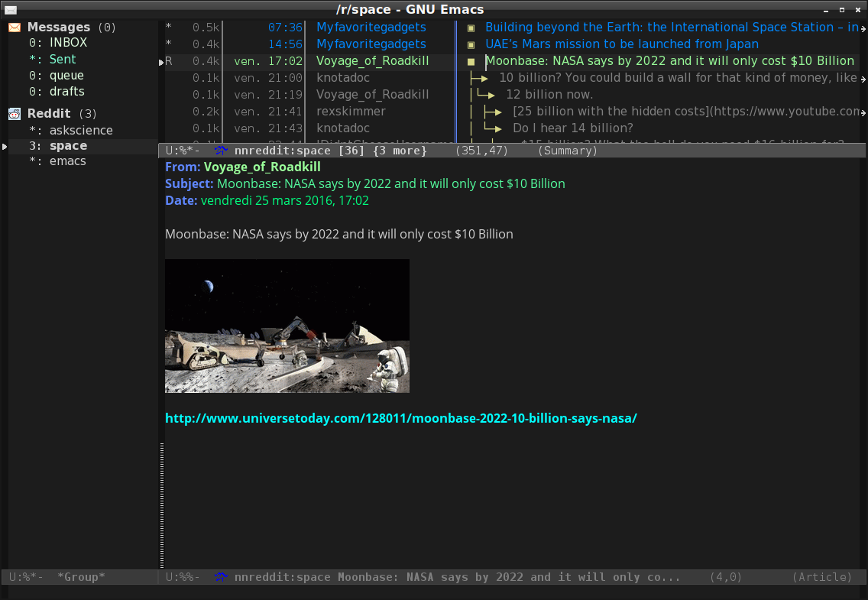Viewport: 868px width, 600px height.
Task: Click author Voyage_of_Roadkill on the 21:19 row
Action: click(x=373, y=95)
